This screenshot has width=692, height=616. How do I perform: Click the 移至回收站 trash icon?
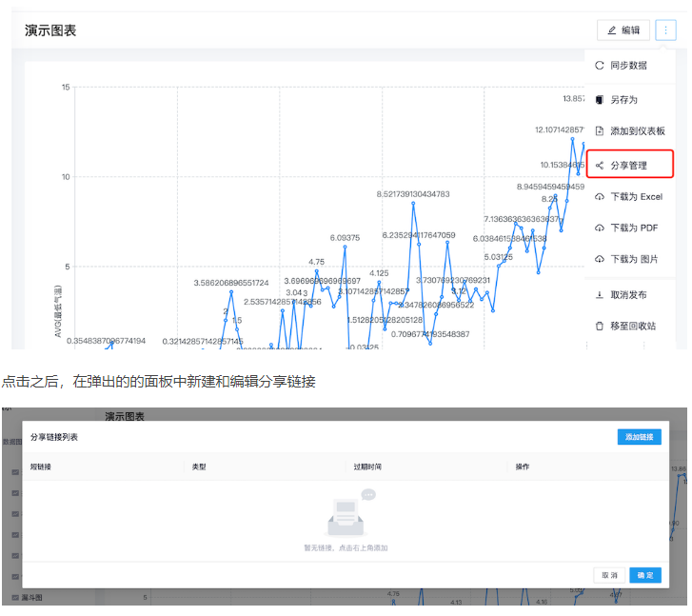click(x=600, y=326)
